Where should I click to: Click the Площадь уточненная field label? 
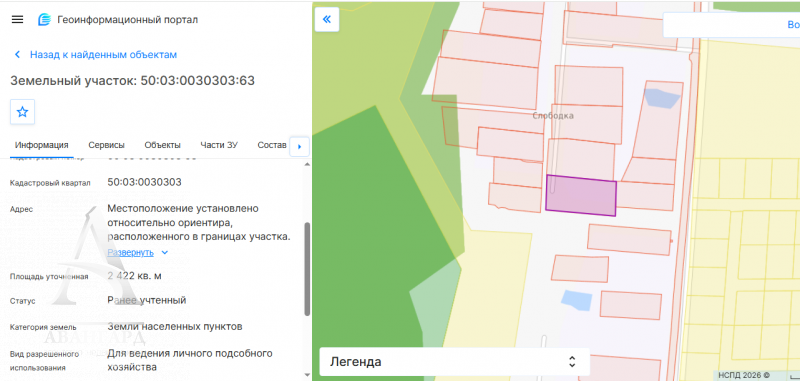tap(49, 277)
